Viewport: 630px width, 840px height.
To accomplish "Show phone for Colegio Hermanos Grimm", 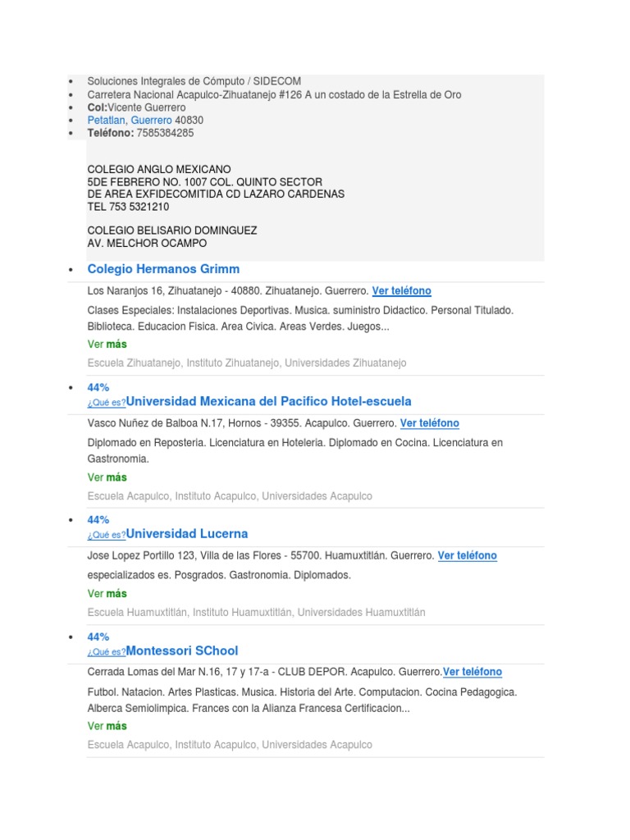I will 401,291.
